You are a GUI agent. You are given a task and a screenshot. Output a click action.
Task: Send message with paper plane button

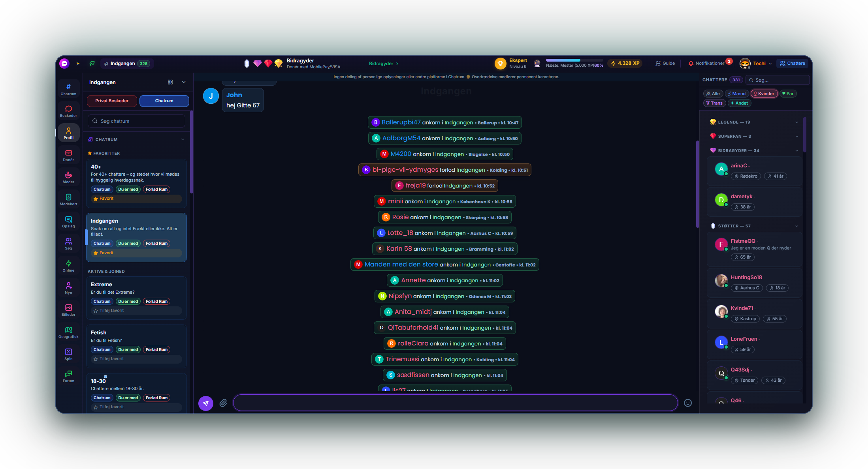click(206, 403)
